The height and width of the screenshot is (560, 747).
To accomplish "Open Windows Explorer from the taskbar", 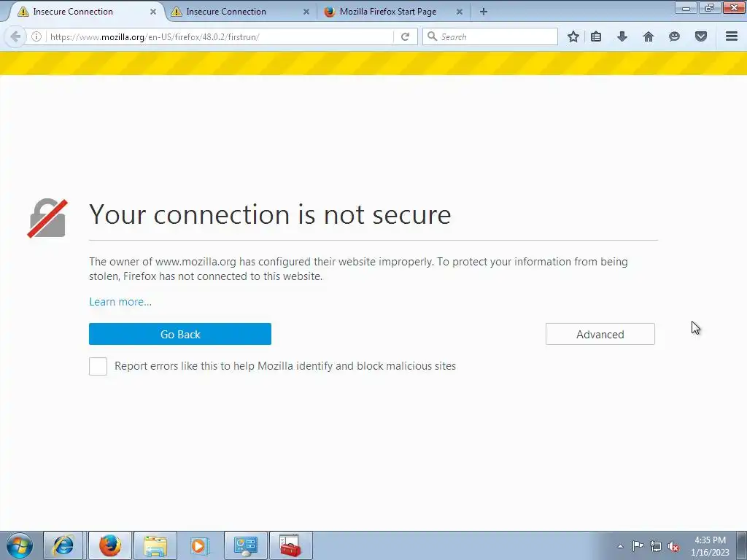I will (155, 545).
